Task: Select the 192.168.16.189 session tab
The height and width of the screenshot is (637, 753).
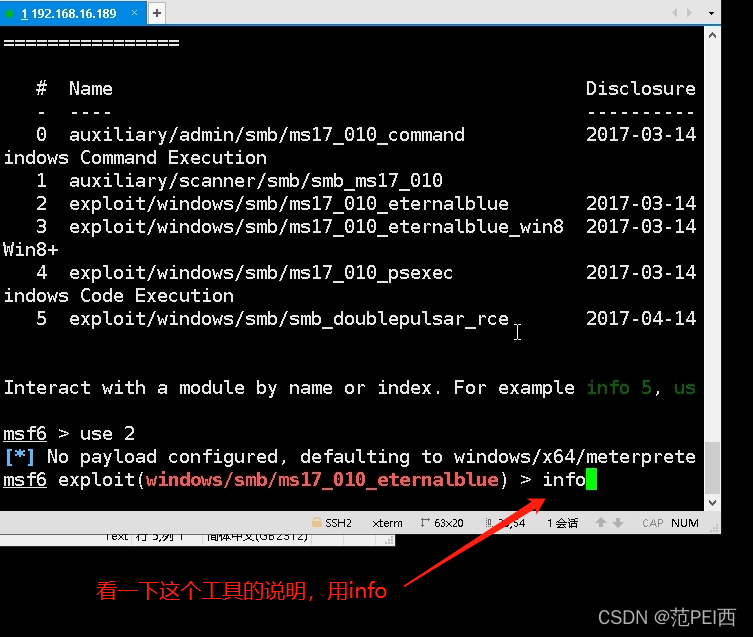Action: [x=72, y=13]
